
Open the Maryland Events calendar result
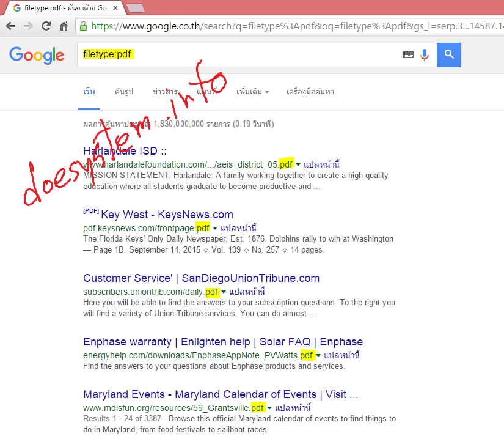point(221,394)
